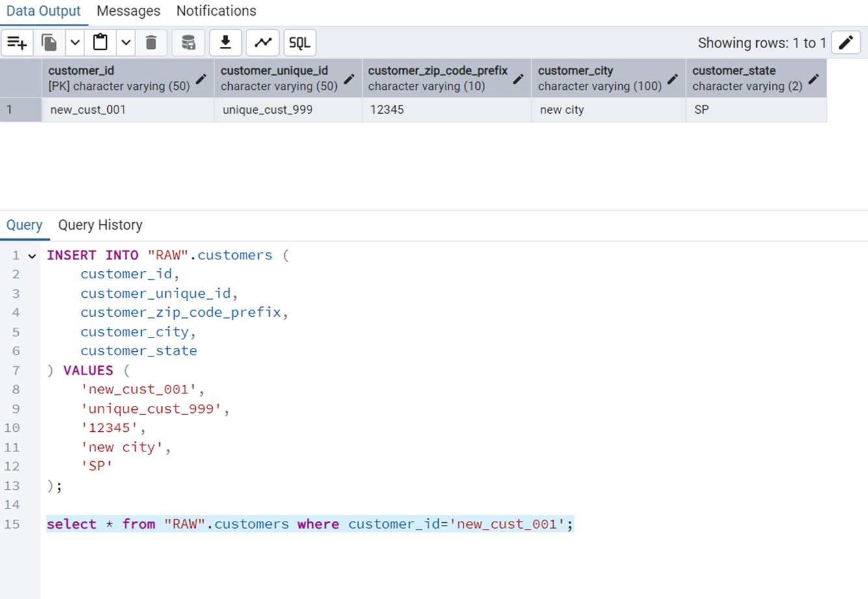The height and width of the screenshot is (599, 868).
Task: Download results as CSV file
Action: tap(226, 43)
